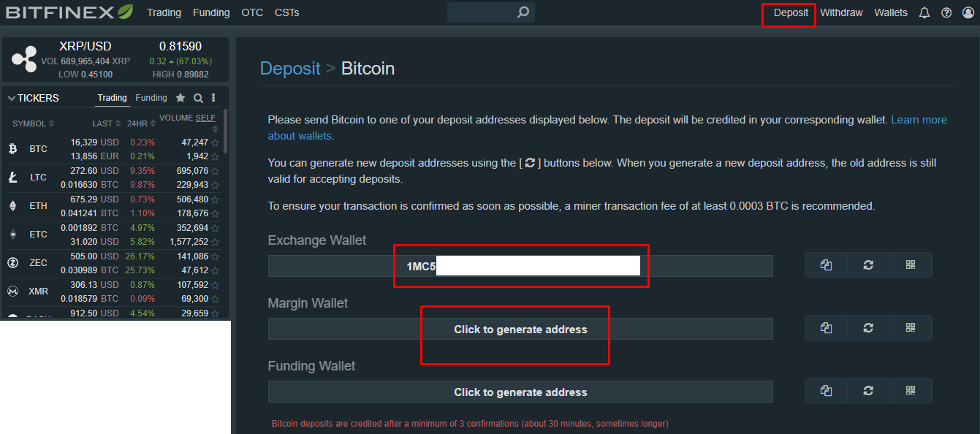Click to generate Funding Wallet address
The width and height of the screenshot is (980, 434).
tap(520, 392)
